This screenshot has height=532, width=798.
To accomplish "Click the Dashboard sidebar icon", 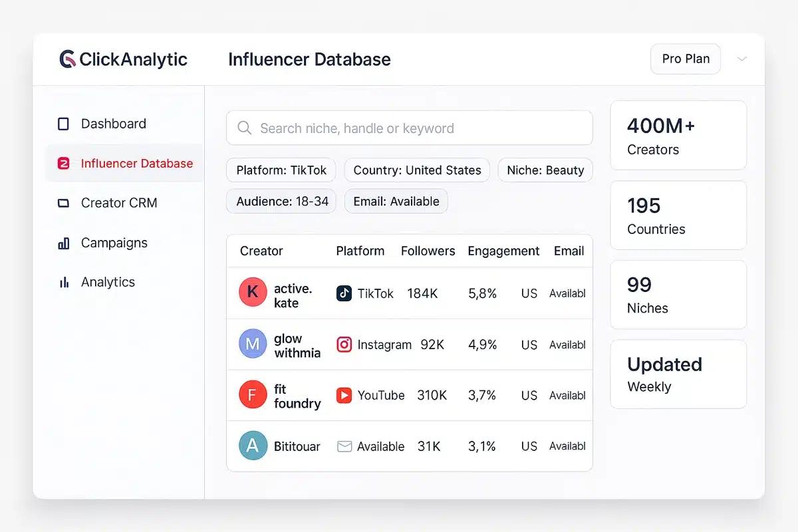I will [x=64, y=124].
